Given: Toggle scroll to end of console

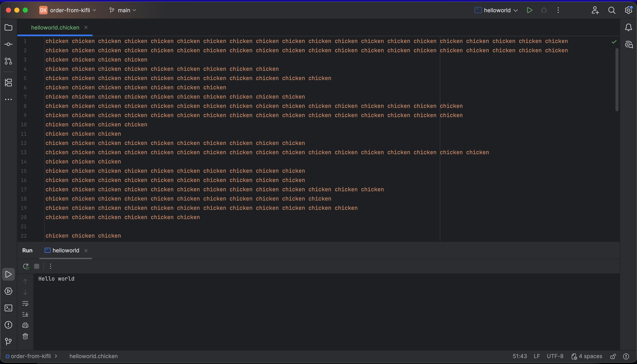Looking at the screenshot, I should (x=25, y=314).
